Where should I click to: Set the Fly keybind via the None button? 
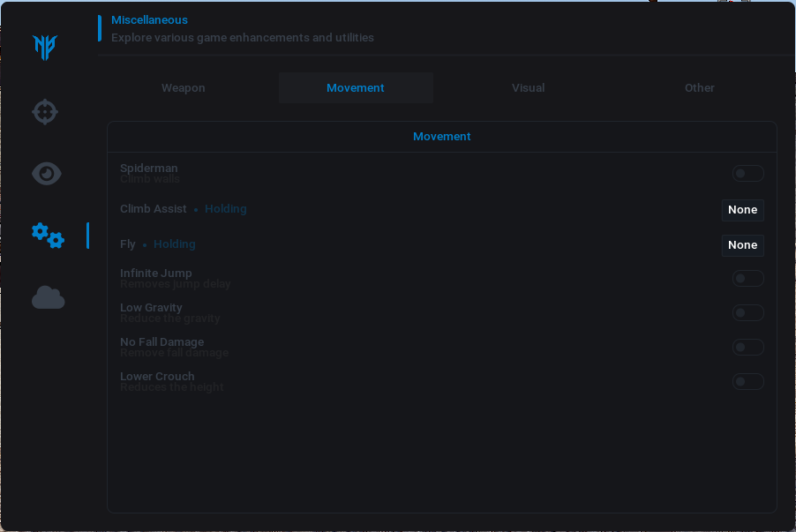point(742,245)
